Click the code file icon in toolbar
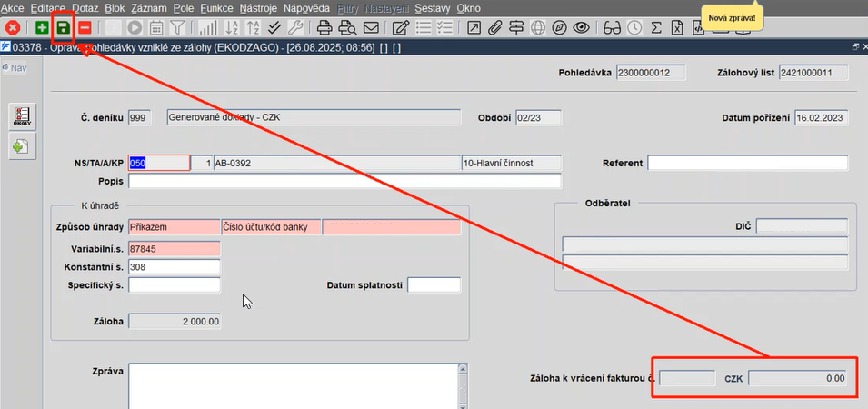Viewport: 868px width, 409px height. point(698,28)
